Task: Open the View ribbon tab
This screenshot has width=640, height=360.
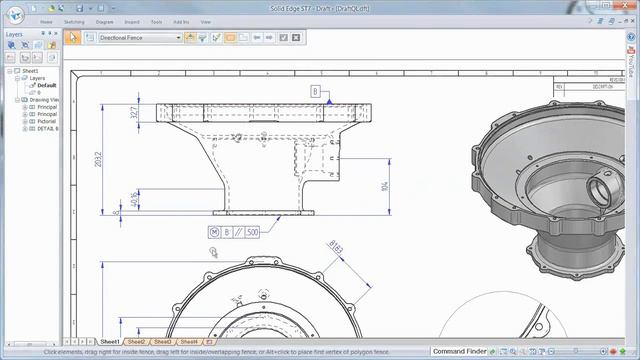Action: pos(206,22)
